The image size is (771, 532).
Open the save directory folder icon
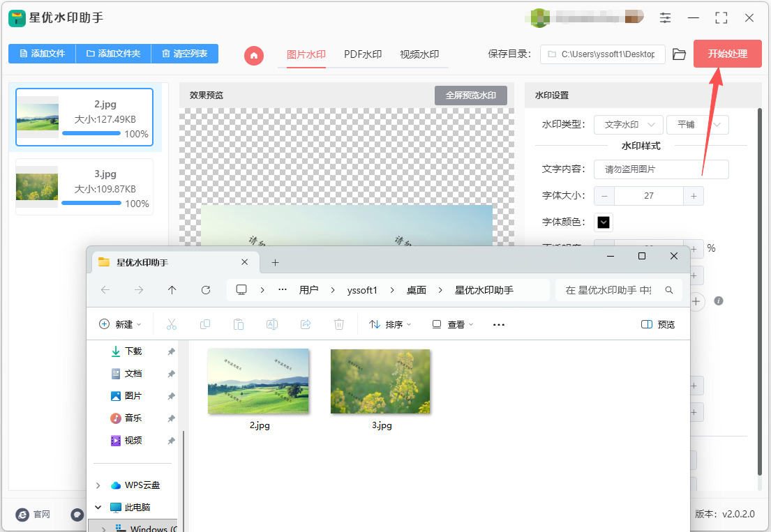(679, 54)
